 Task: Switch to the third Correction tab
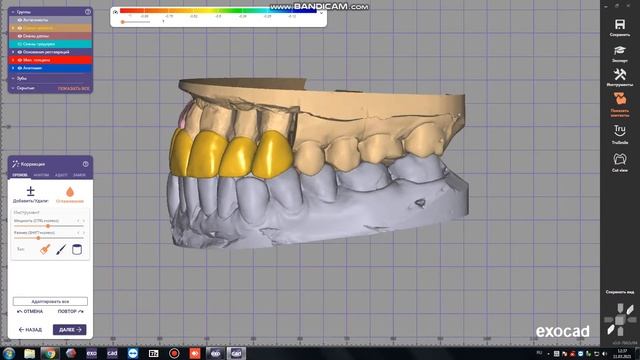point(61,175)
